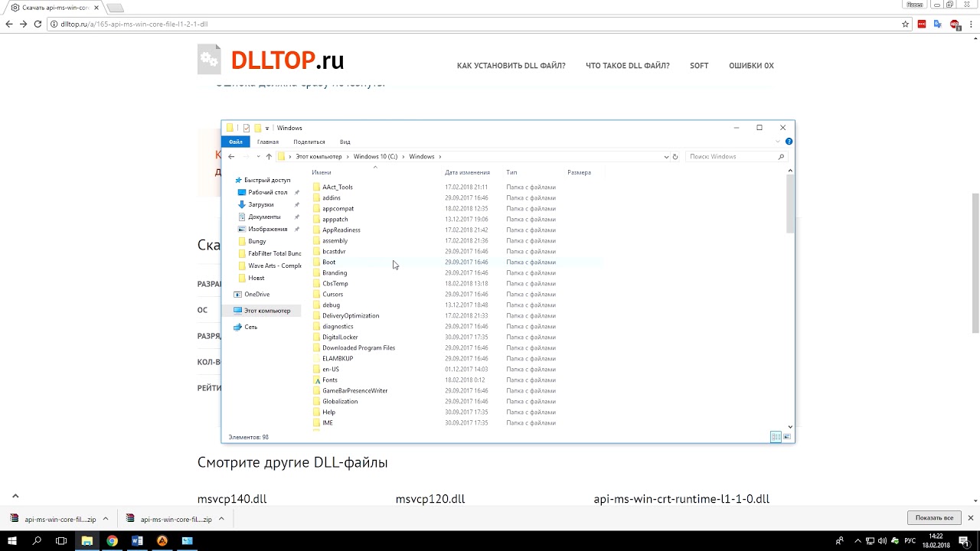Select the DigitalLocker folder
The height and width of the screenshot is (551, 980).
340,337
